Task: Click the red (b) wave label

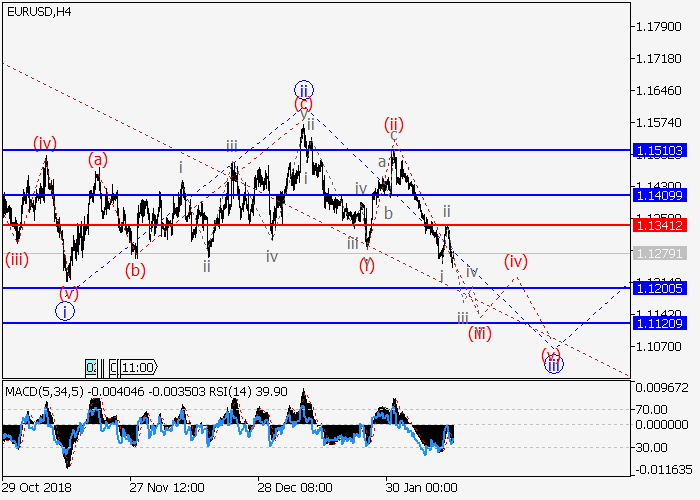Action: click(135, 268)
